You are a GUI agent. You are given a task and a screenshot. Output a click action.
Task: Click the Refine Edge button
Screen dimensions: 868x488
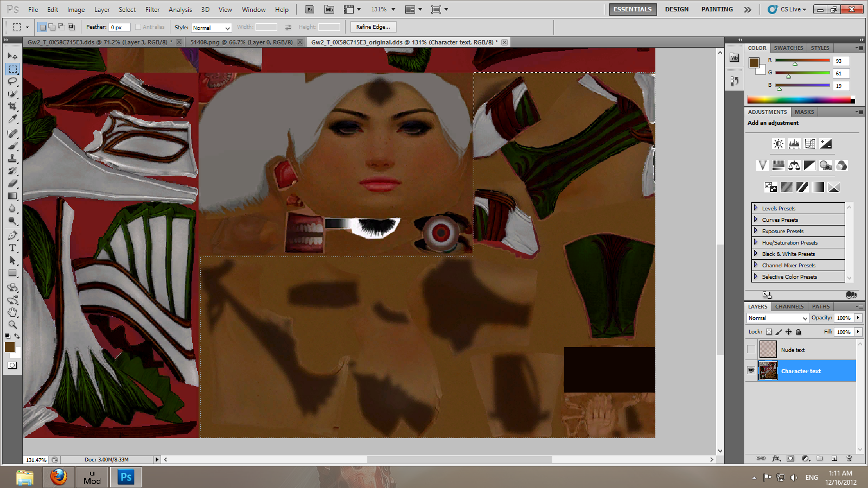[x=373, y=27]
